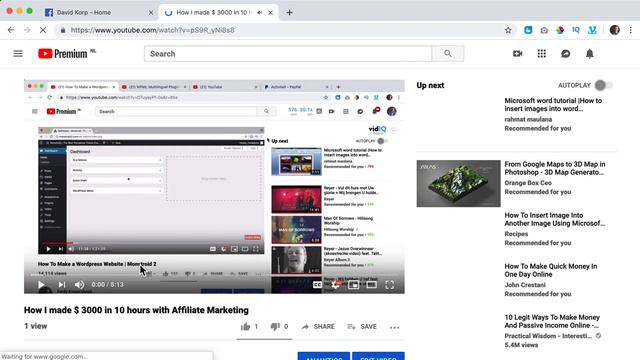The height and width of the screenshot is (360, 640).
Task: Seek on the video progress bar
Action: coord(214,275)
